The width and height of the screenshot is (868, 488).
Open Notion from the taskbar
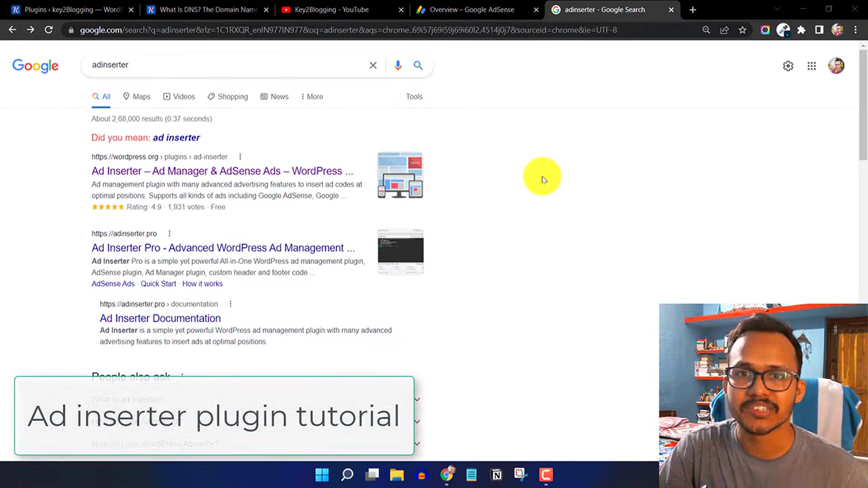tap(496, 475)
